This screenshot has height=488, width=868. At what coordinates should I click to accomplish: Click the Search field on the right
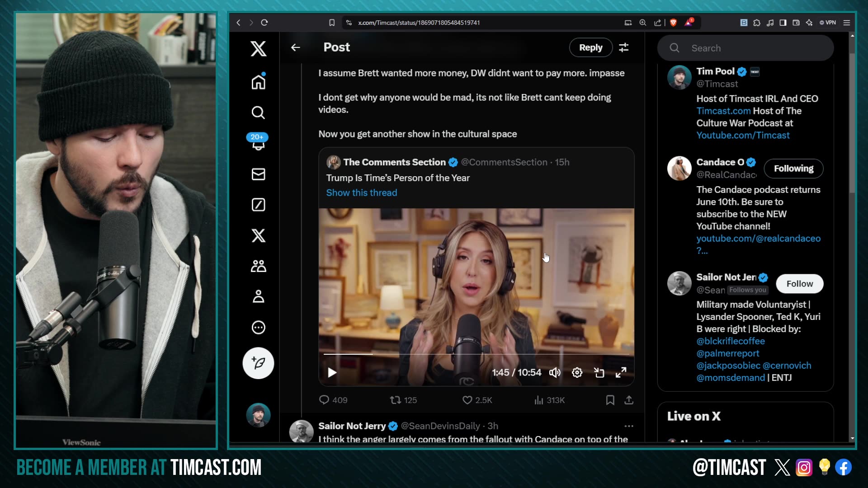(x=745, y=48)
